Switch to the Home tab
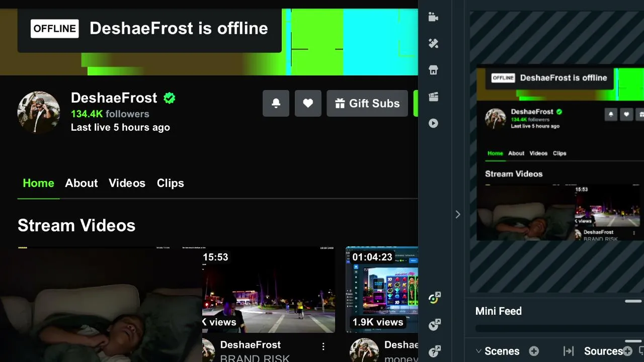 point(38,183)
